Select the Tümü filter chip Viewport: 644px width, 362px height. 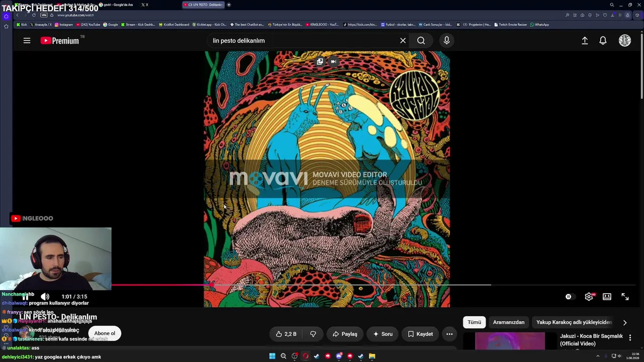coord(474,322)
